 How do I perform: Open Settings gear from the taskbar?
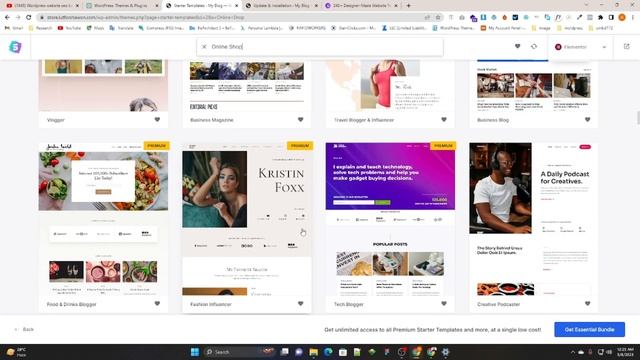click(x=445, y=352)
